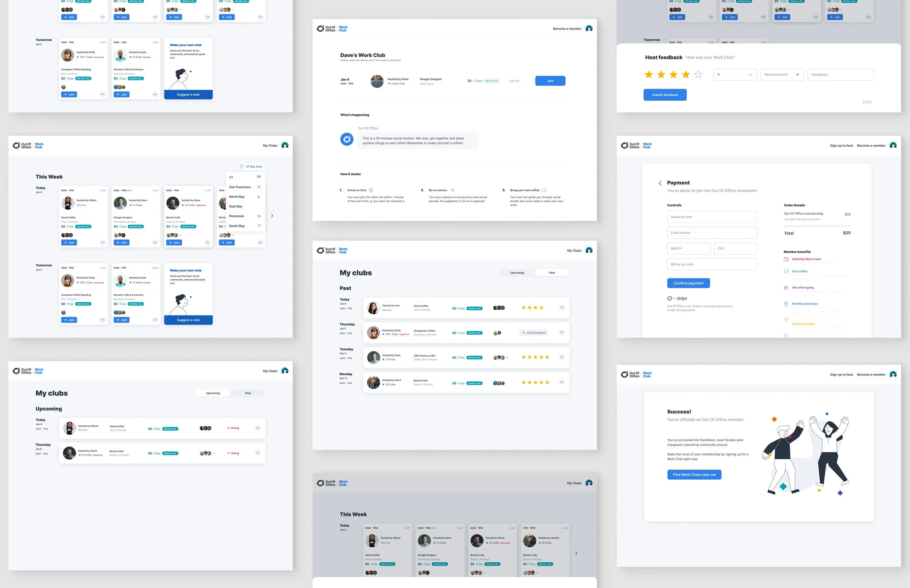Screen dimensions: 910x588
Task: Expand the SF Bay Area location selector
Action: coord(254,167)
